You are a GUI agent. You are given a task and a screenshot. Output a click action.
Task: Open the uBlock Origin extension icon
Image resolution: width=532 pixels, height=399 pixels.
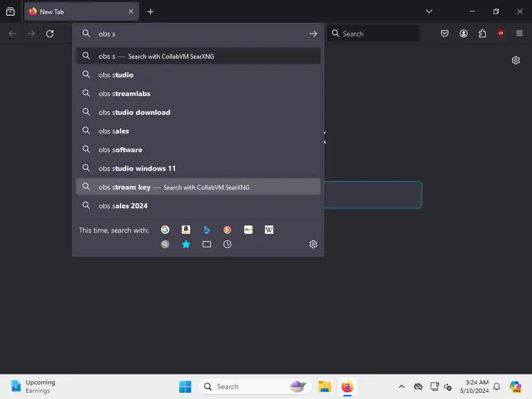pos(500,33)
